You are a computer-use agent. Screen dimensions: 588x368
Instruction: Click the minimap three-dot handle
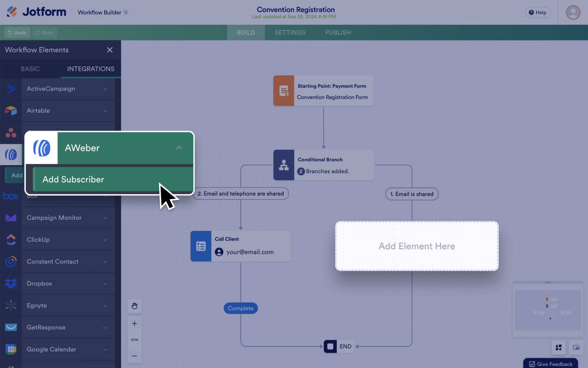click(548, 282)
